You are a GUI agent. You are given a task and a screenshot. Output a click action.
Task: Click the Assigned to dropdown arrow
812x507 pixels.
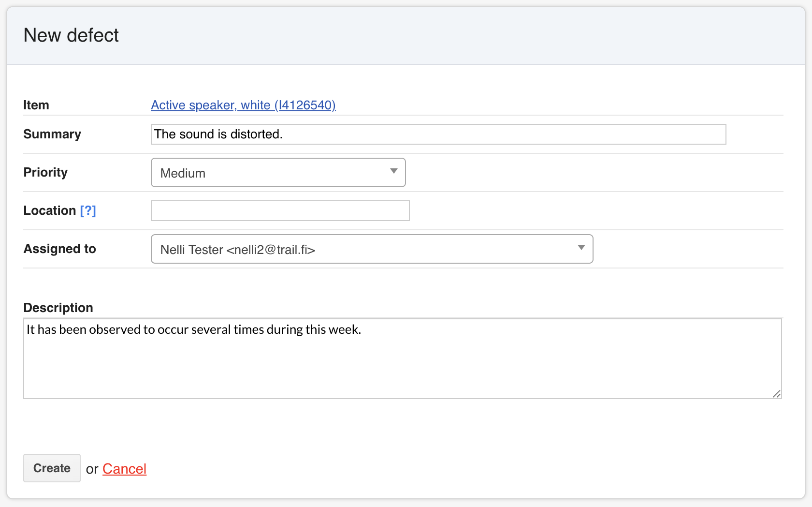click(x=581, y=248)
